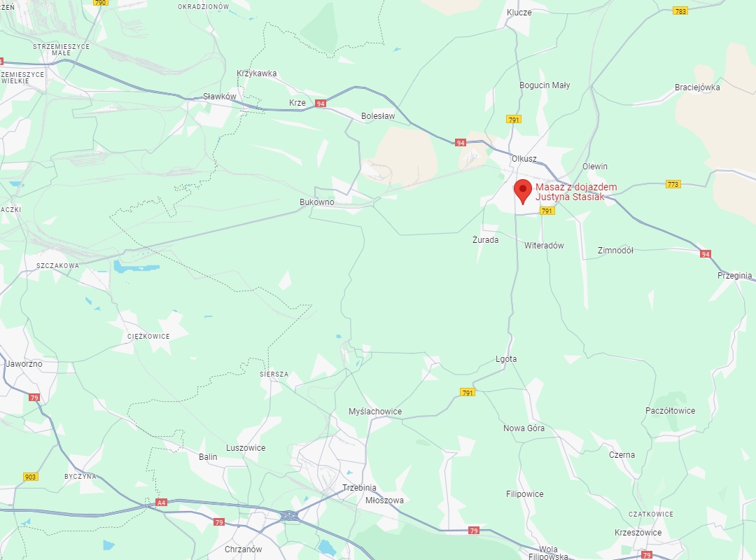This screenshot has height=560, width=756.
Task: Click the red location pin marker
Action: coord(523,192)
